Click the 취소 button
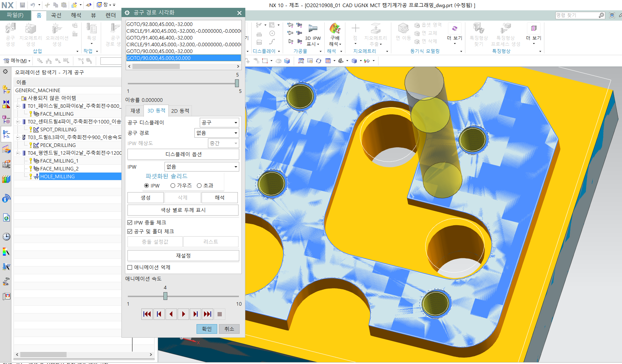Screen dimensions: 622x364 coord(229,329)
